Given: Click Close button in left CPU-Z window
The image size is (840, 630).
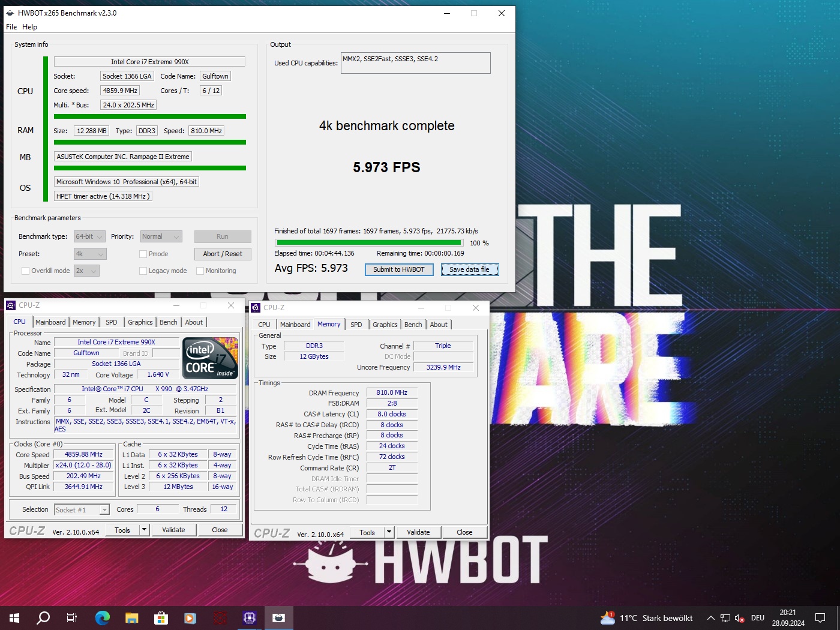Looking at the screenshot, I should coord(220,530).
